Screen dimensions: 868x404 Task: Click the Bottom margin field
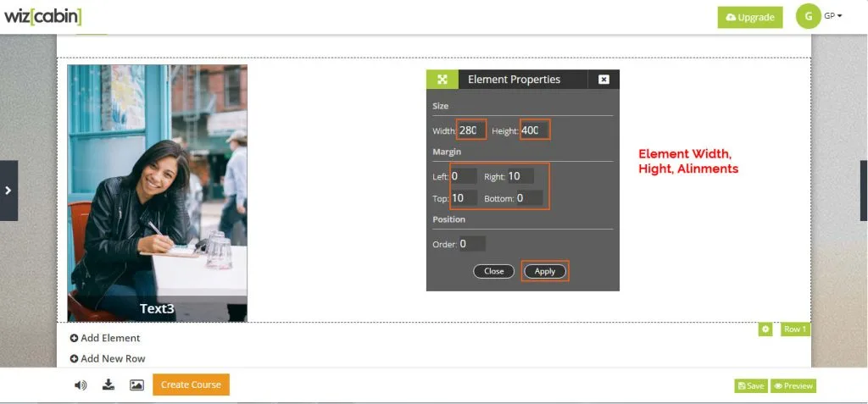pos(529,197)
